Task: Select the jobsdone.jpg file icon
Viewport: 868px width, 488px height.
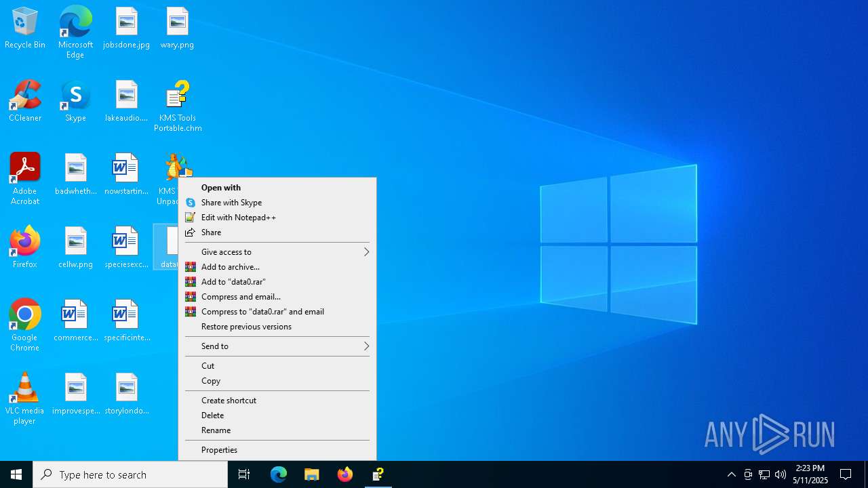Action: [126, 28]
